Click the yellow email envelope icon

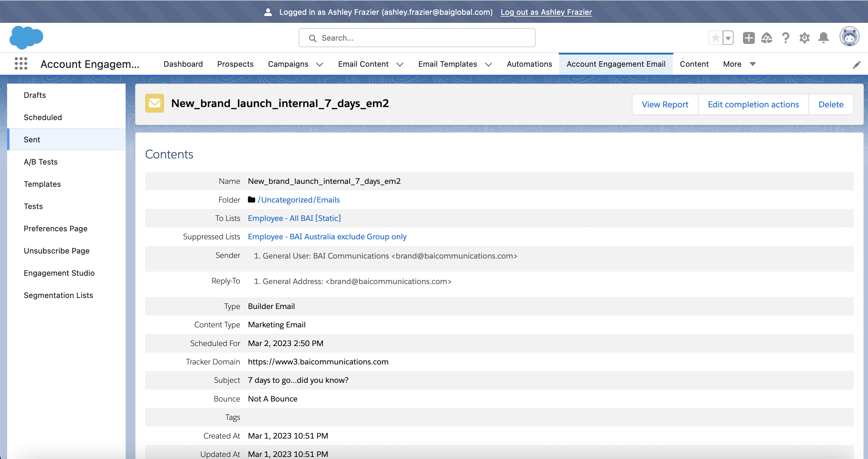(155, 103)
